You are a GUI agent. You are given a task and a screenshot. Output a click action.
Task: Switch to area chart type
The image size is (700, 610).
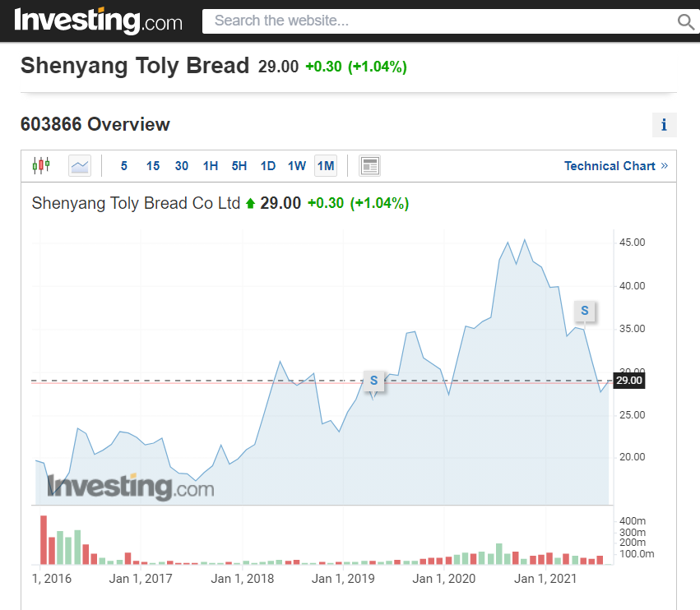pyautogui.click(x=80, y=166)
